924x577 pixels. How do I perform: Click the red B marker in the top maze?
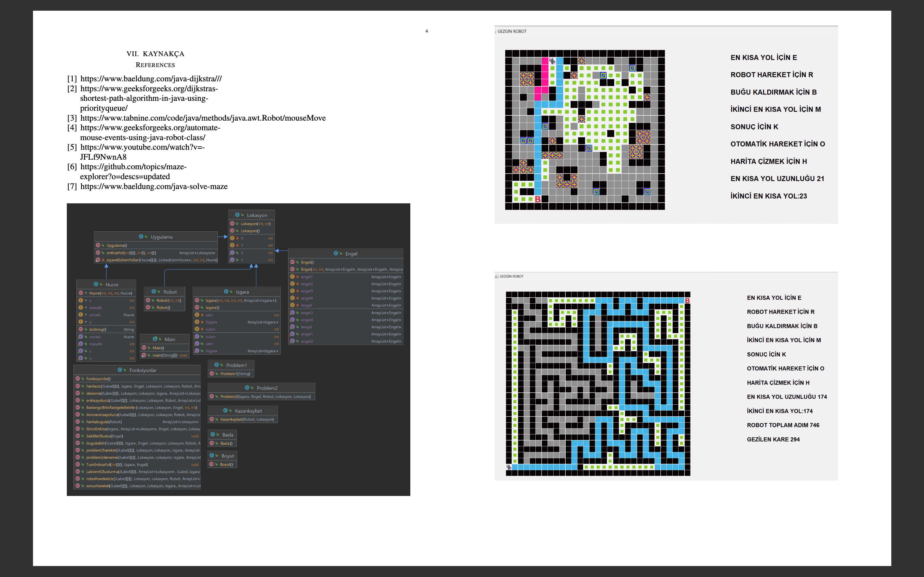(538, 199)
